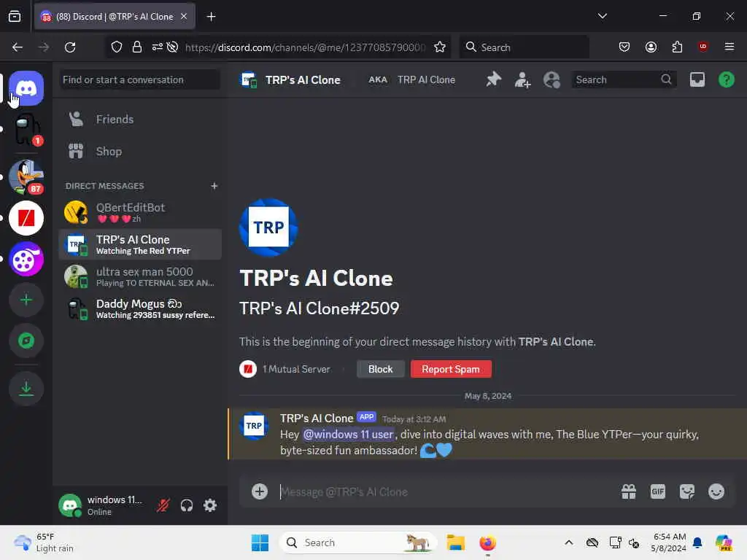Screen dimensions: 747x560
Task: Click Discord channel search field
Action: tap(623, 79)
